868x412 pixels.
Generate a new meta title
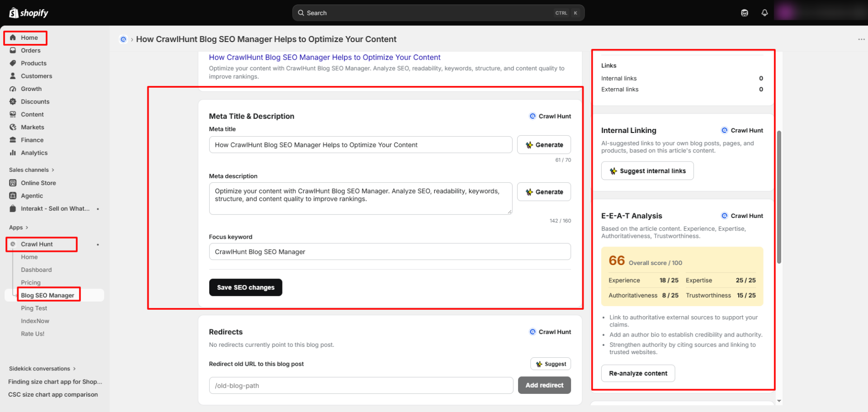(544, 145)
